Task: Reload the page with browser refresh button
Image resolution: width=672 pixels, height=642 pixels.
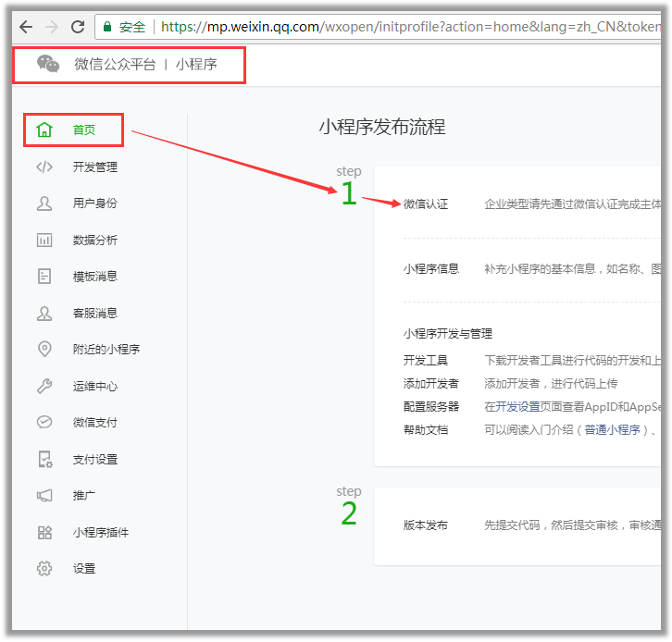Action: pos(78,27)
